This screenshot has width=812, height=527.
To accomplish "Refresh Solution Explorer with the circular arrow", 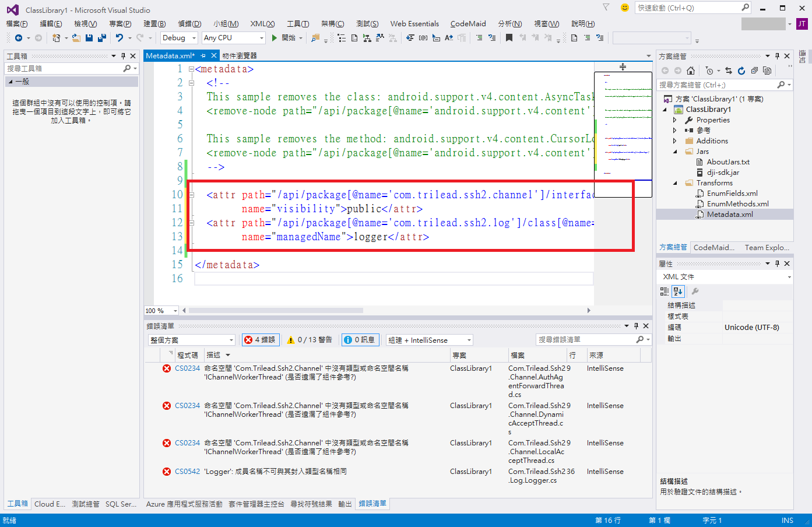I will (x=741, y=71).
